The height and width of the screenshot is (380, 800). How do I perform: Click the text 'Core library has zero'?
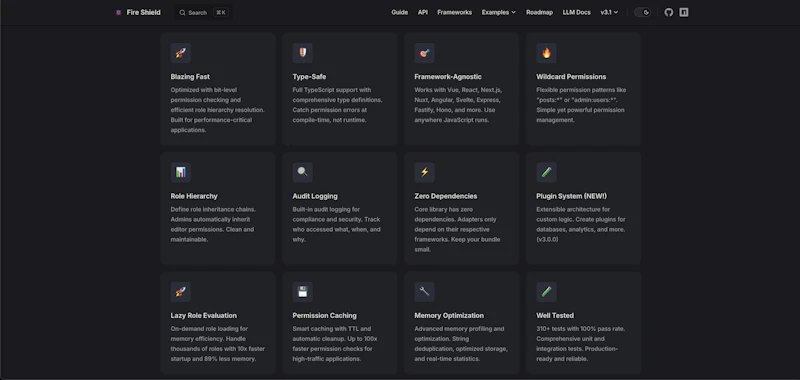(x=443, y=209)
